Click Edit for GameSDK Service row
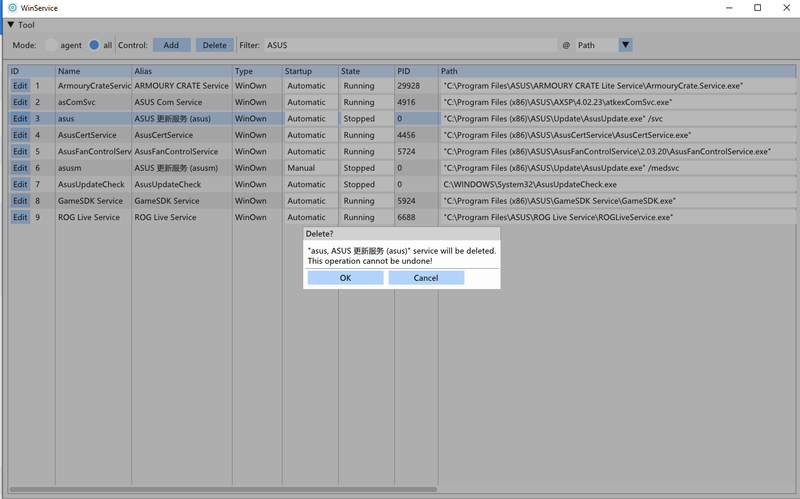Viewport: 800px width, 499px height. point(20,201)
